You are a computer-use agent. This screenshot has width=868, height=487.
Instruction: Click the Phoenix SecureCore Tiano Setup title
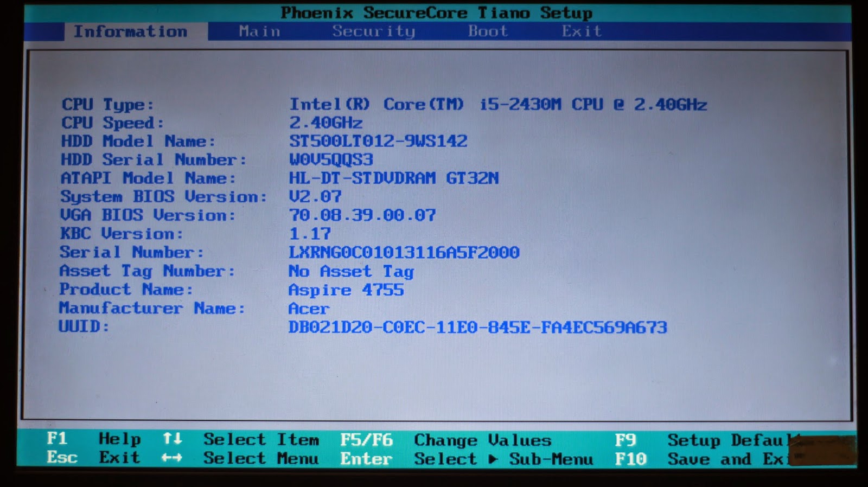pyautogui.click(x=437, y=12)
